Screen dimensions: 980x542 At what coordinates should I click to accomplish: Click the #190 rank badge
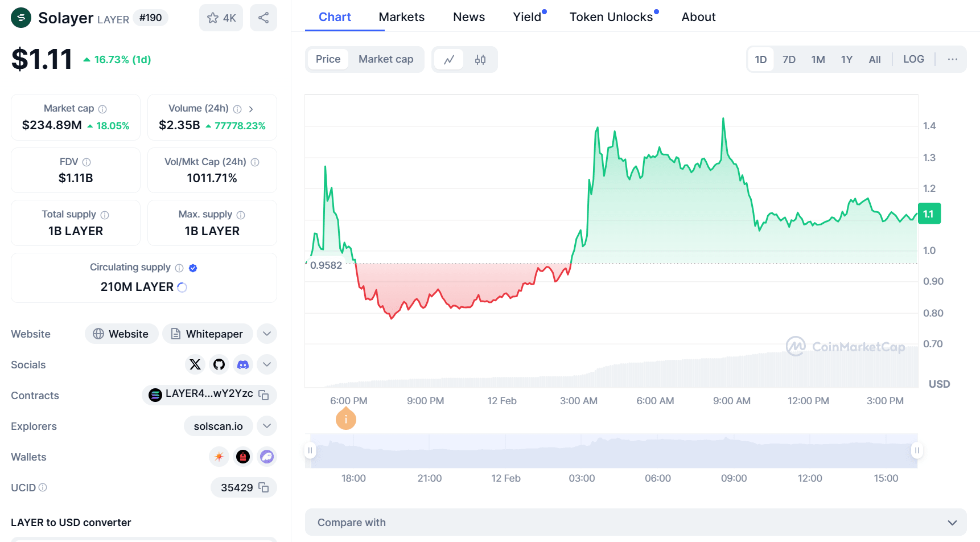click(x=150, y=18)
